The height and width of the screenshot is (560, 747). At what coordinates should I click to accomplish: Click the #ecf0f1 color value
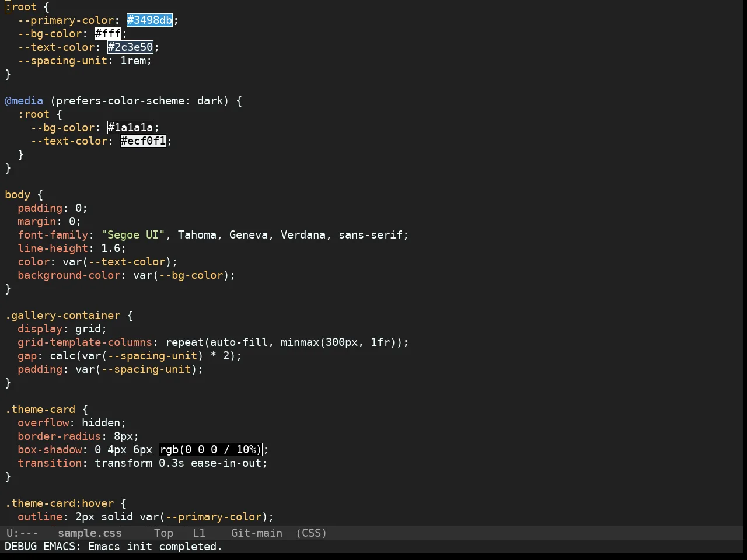click(x=144, y=141)
